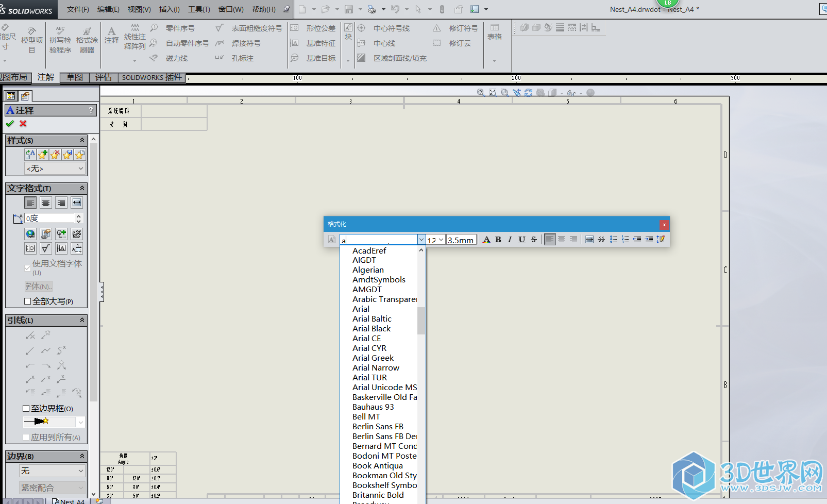Screen dimensions: 827x504
Task: Click the font list vertical scrollbar thumb
Action: [x=421, y=321]
